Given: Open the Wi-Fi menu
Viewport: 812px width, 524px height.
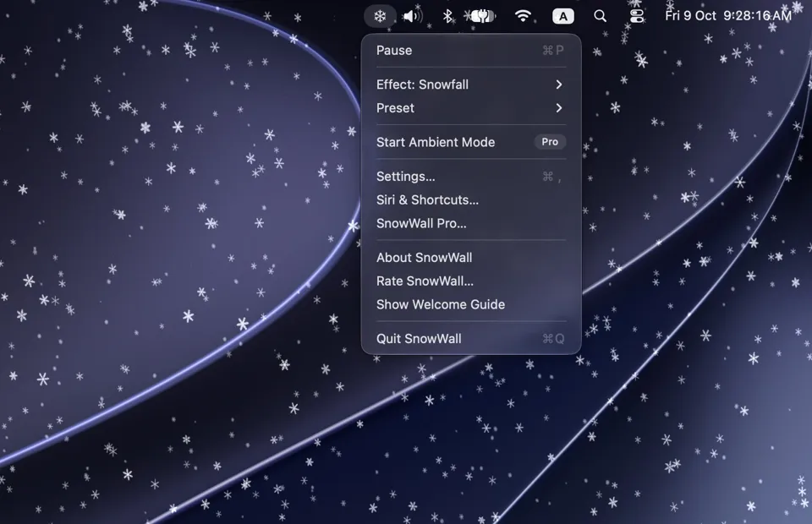Looking at the screenshot, I should [523, 16].
